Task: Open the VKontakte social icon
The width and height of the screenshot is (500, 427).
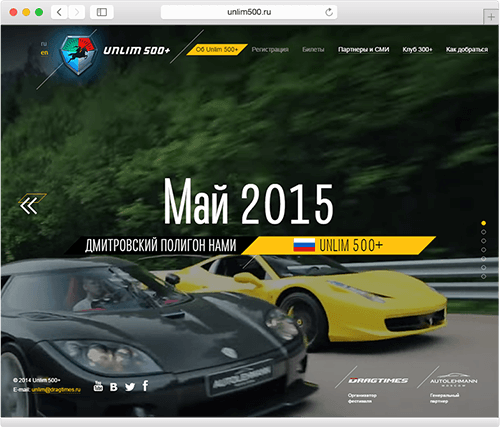Action: [x=114, y=387]
